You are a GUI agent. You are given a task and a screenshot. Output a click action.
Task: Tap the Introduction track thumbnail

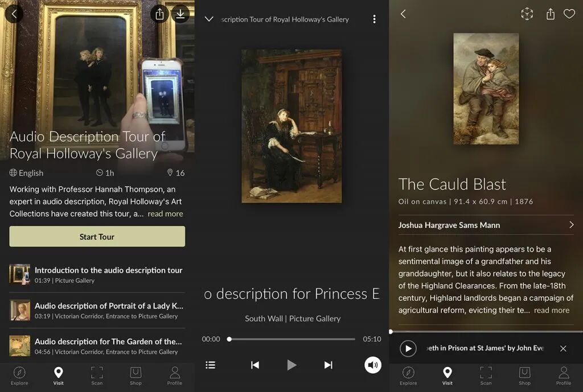coord(20,274)
